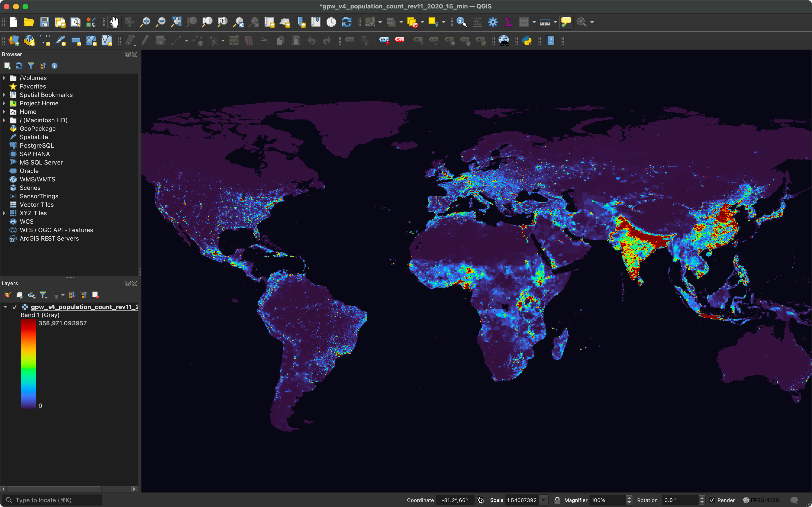Open the Processing Toolbox
The image size is (812, 507).
pos(492,22)
